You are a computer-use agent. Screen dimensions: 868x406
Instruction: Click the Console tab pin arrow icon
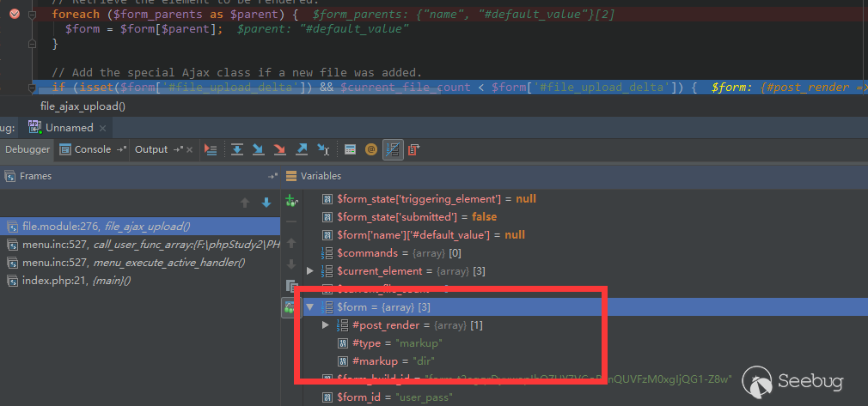tap(122, 149)
